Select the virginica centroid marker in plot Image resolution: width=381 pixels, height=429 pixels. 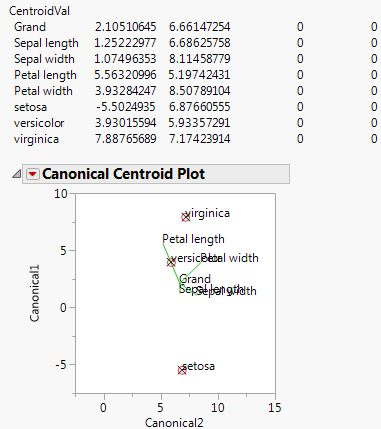click(x=186, y=217)
